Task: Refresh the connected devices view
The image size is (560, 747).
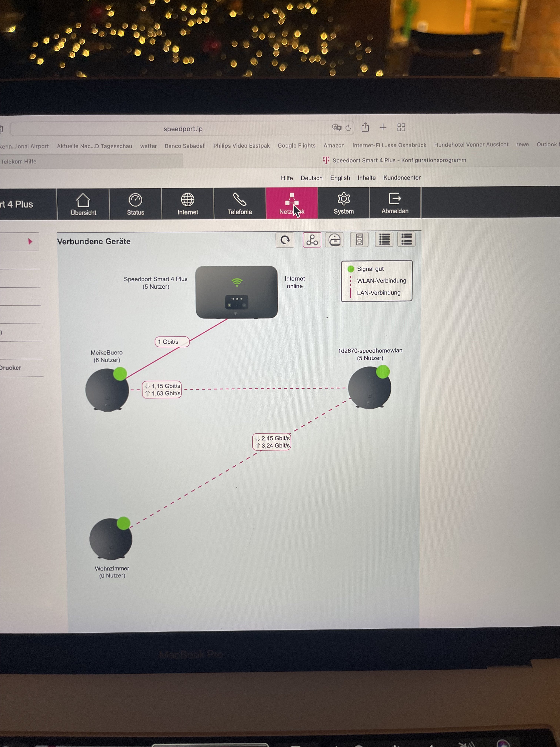Action: [x=285, y=240]
